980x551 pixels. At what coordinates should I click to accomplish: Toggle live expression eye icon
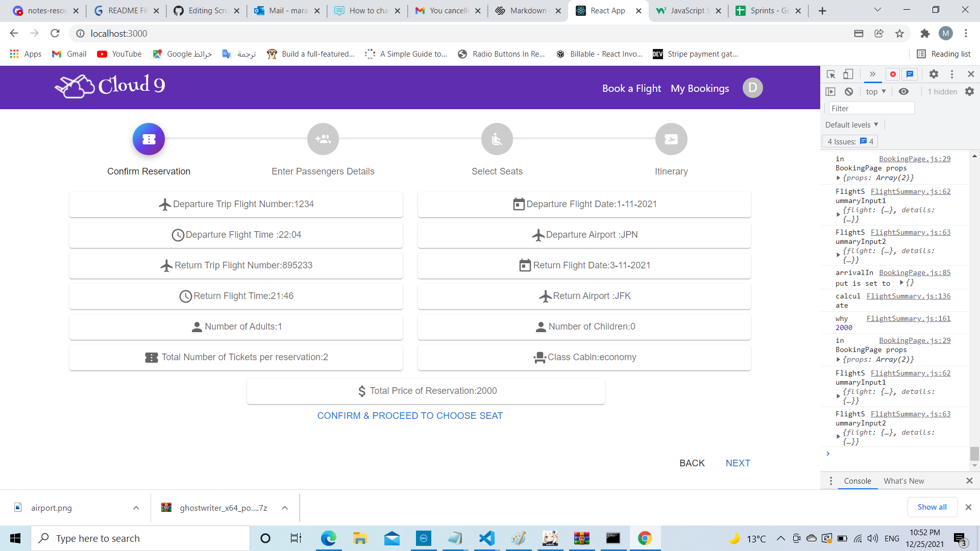(x=903, y=92)
